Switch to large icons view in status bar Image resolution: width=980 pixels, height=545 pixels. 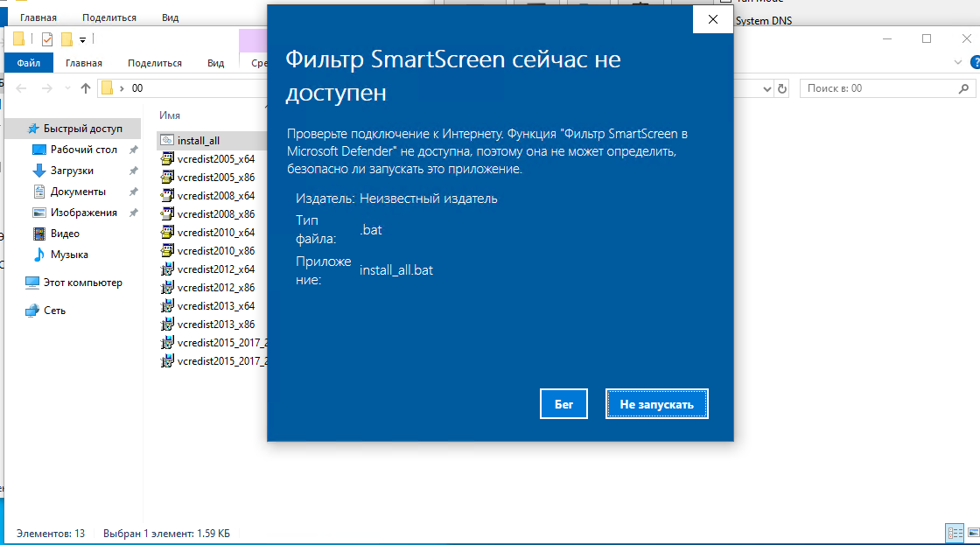973,533
